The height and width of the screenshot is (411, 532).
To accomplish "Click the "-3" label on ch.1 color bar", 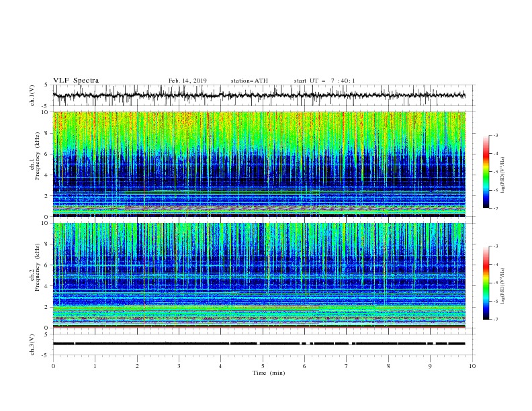I will (495, 135).
